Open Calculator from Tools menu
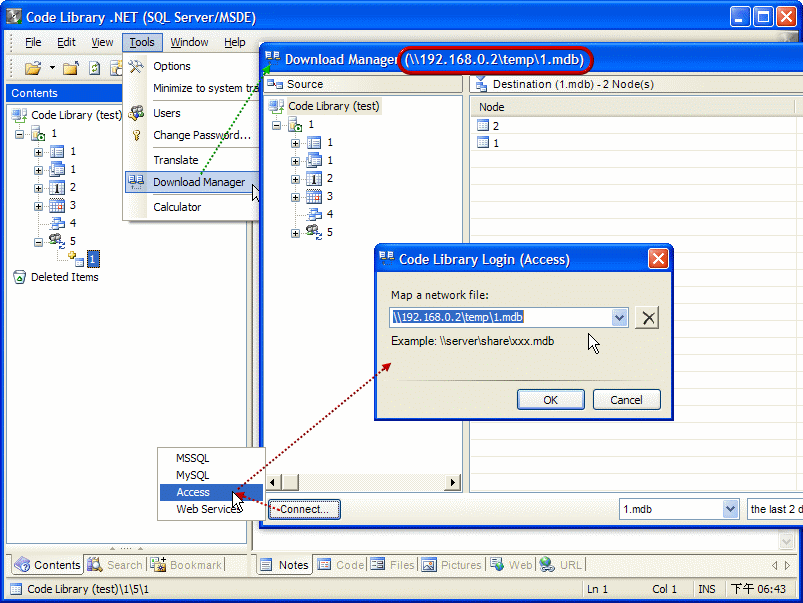The image size is (803, 603). click(177, 207)
